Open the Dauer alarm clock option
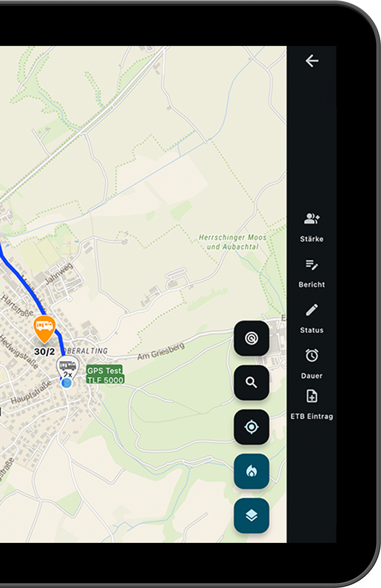This screenshot has width=381, height=588. (x=312, y=364)
